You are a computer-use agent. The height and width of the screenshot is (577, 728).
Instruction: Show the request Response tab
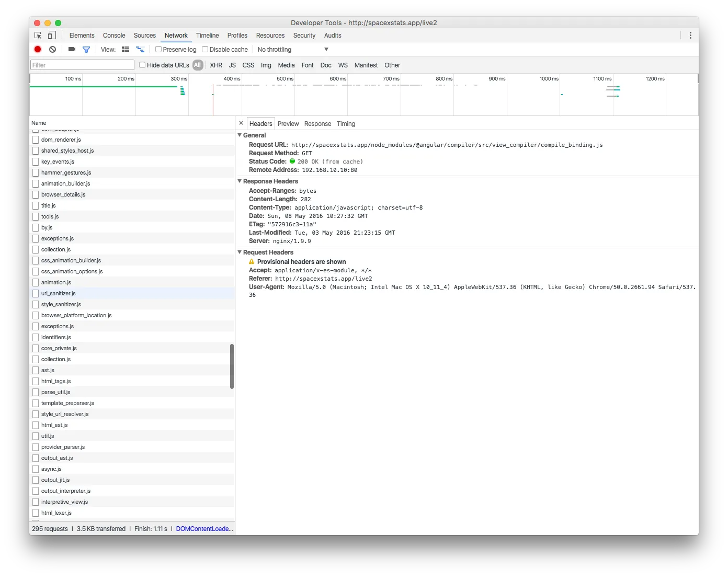317,124
